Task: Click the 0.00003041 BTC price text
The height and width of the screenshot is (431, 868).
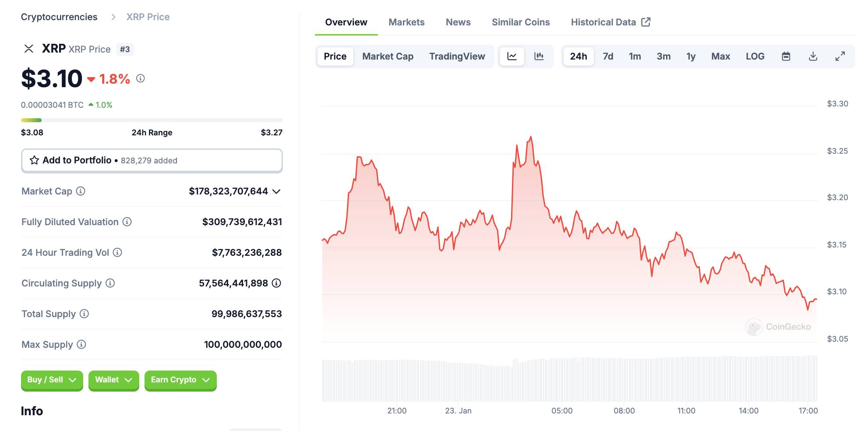Action: (x=52, y=105)
